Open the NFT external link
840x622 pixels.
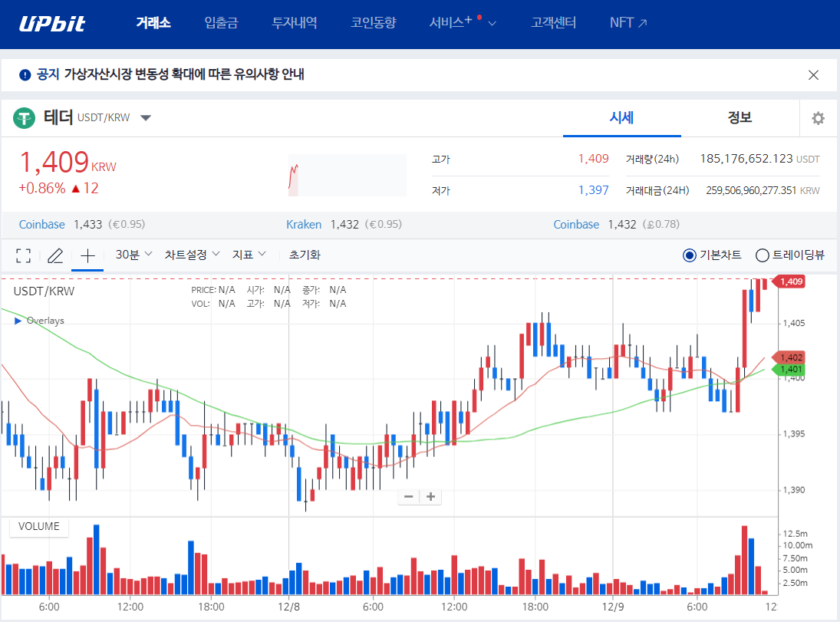tap(628, 23)
